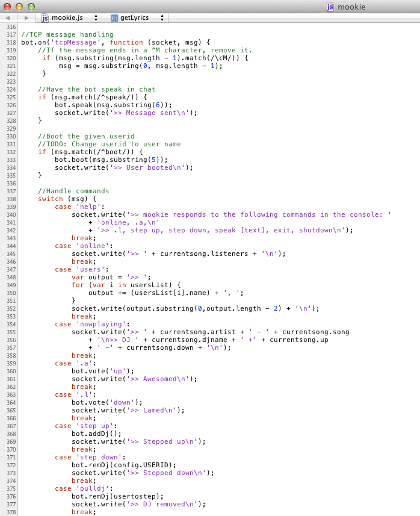Click the bot.remDj(config.USERID); call
420x516 pixels.
click(x=124, y=465)
